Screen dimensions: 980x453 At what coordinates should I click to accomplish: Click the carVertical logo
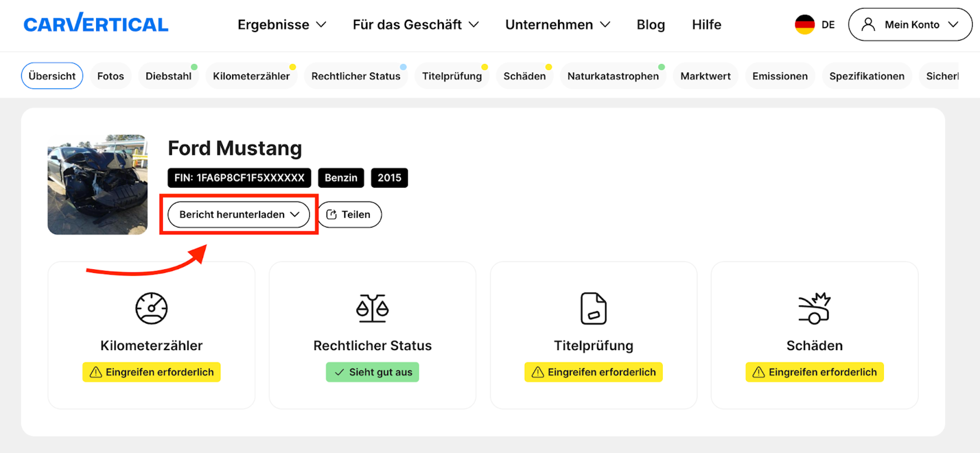point(96,23)
